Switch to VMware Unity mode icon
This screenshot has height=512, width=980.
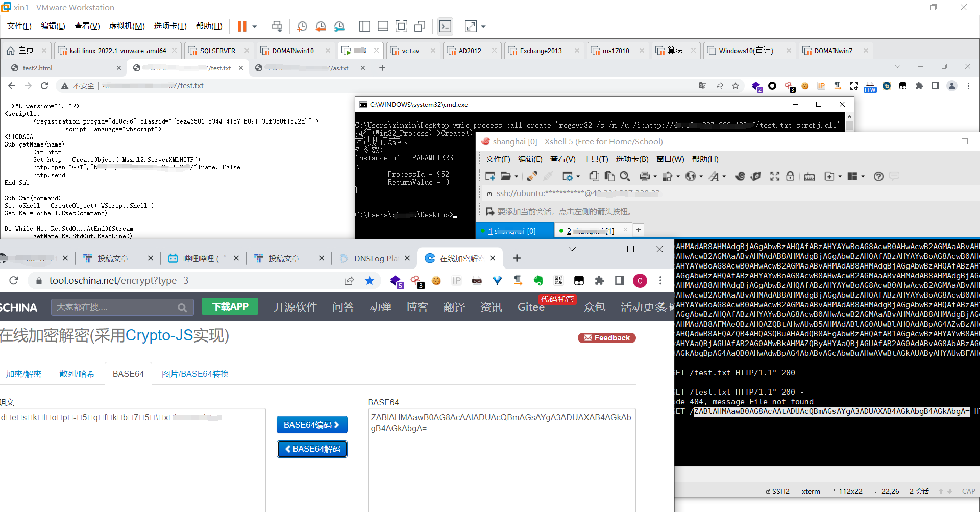(420, 26)
